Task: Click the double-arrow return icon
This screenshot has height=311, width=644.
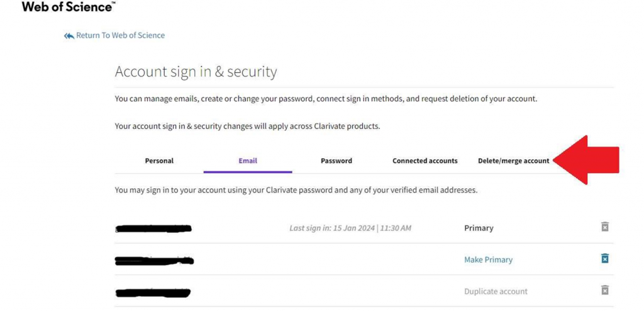Action: click(69, 36)
